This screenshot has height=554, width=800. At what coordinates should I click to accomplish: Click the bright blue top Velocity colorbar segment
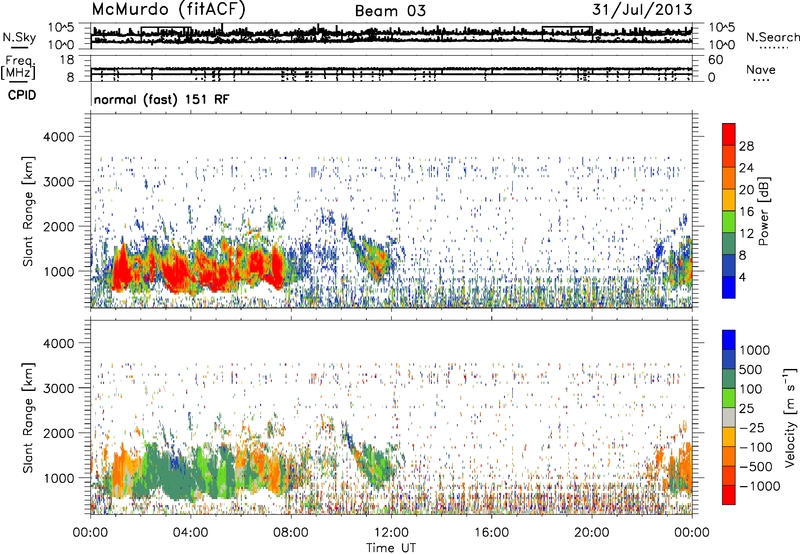(729, 340)
